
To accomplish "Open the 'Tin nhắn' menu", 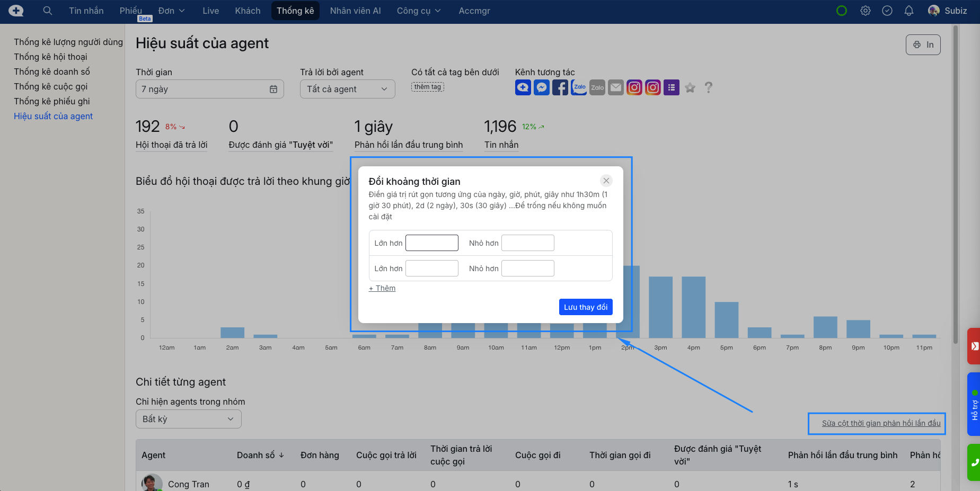I will pos(86,11).
